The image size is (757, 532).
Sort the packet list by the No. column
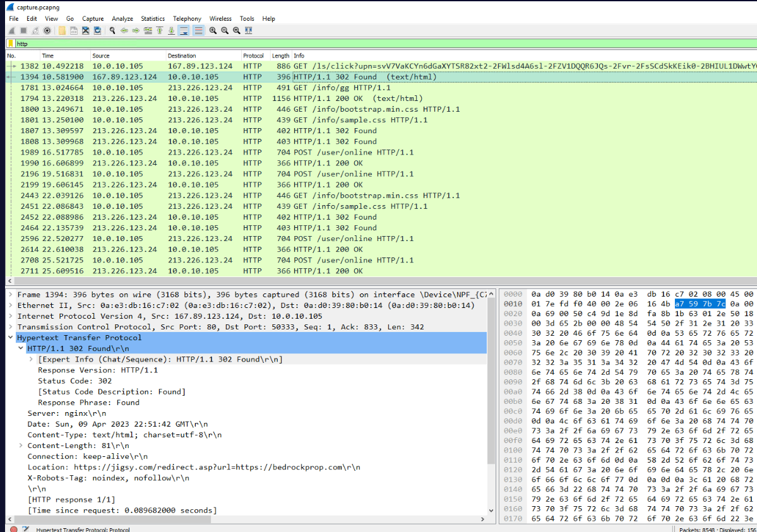[x=22, y=56]
